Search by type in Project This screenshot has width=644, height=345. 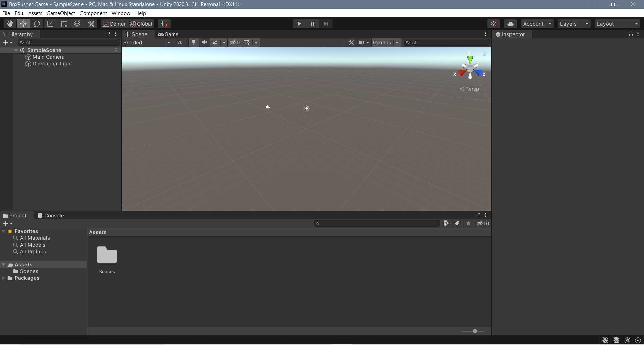(x=446, y=223)
